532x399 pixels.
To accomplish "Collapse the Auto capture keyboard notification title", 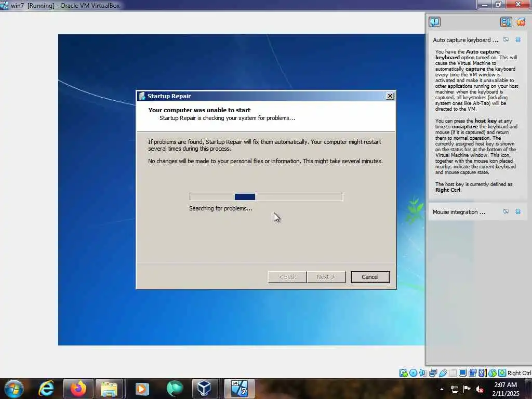I will (x=465, y=40).
